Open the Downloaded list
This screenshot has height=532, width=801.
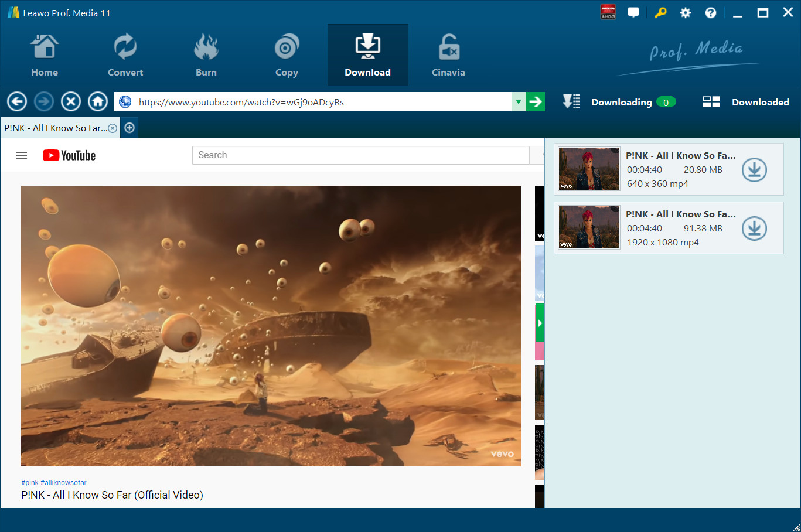click(760, 102)
